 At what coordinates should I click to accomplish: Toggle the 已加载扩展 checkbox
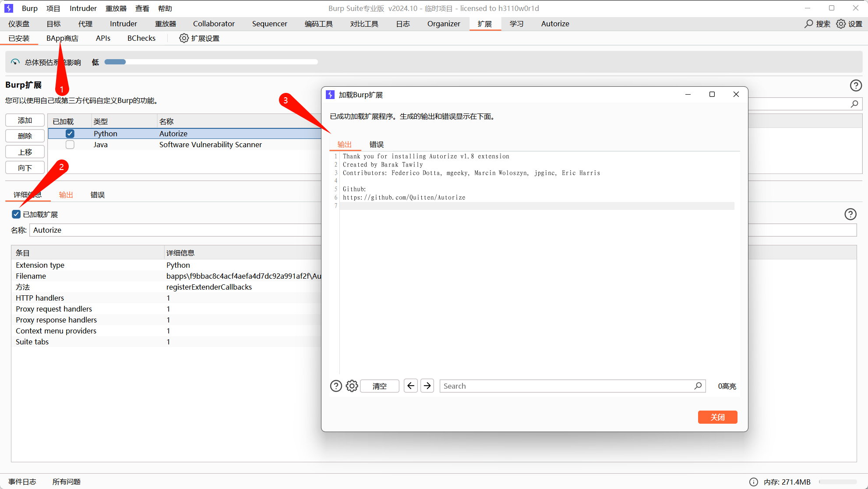coord(16,214)
